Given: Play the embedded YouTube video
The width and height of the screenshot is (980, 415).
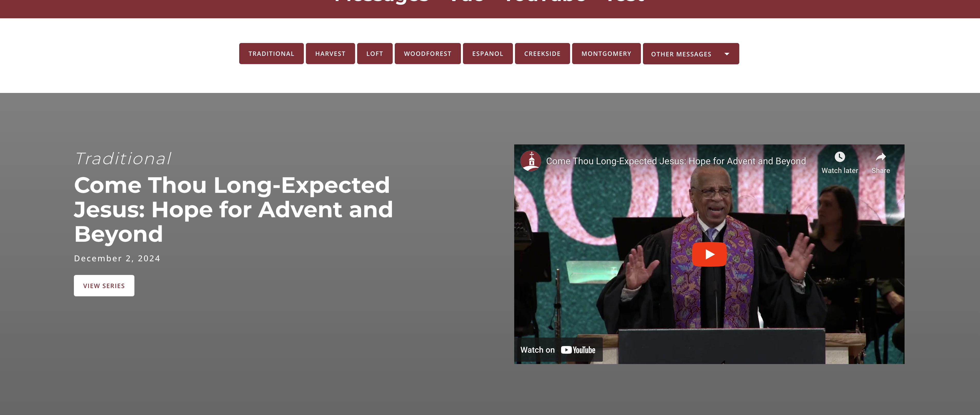Looking at the screenshot, I should (709, 254).
